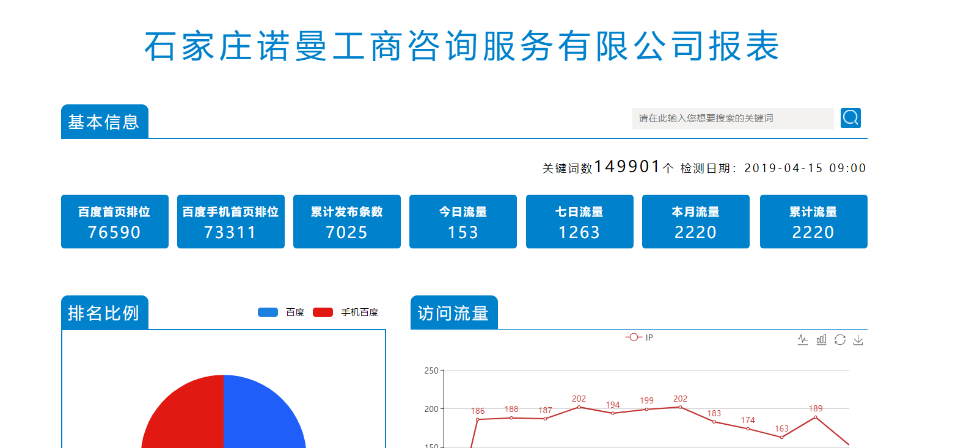Open the 基本信息 tab header
The image size is (980, 448).
104,121
